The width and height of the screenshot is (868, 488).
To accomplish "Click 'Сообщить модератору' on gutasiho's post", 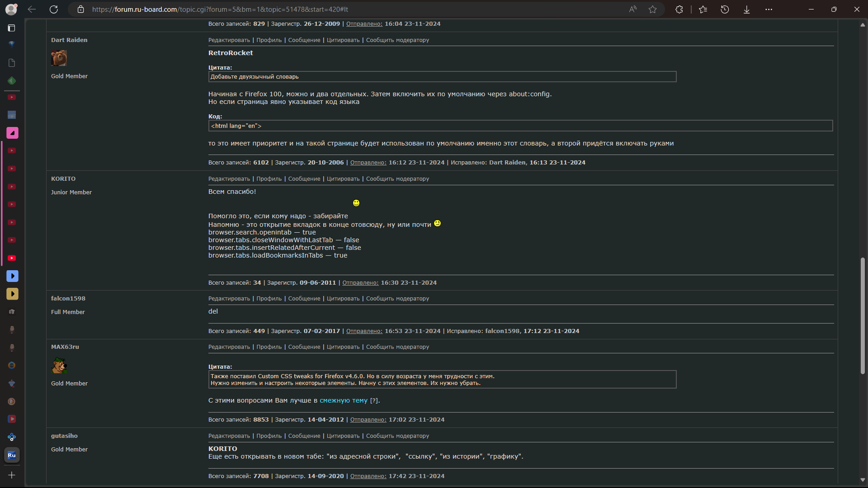I will pos(397,436).
